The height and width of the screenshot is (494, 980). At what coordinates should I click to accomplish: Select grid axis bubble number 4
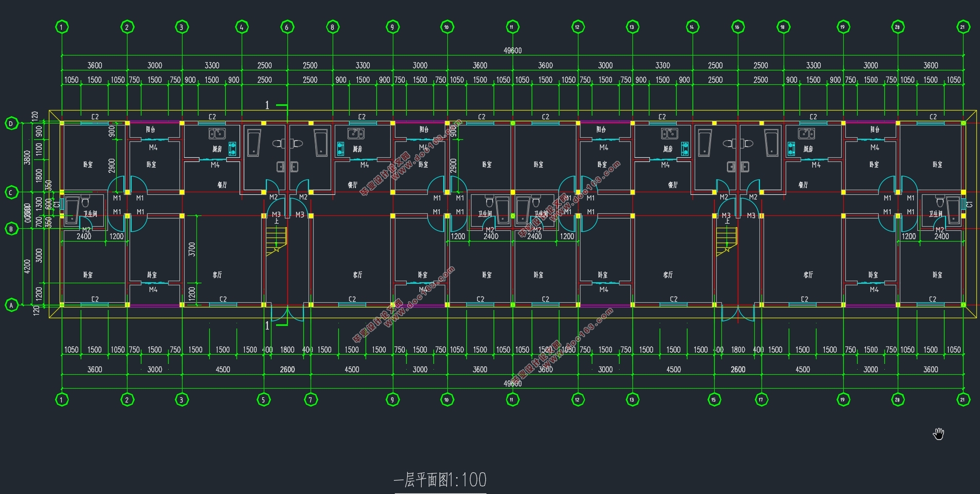(x=242, y=27)
